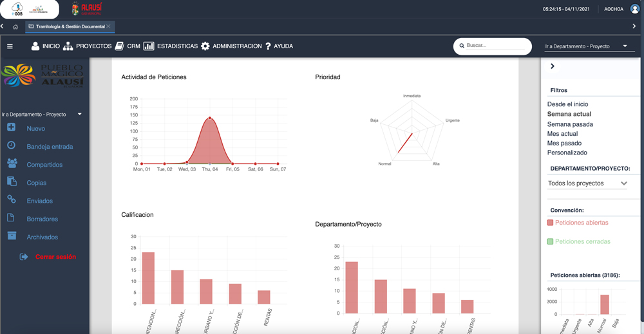The height and width of the screenshot is (334, 644).
Task: Open the ADMINISTRACION menu
Action: (231, 46)
